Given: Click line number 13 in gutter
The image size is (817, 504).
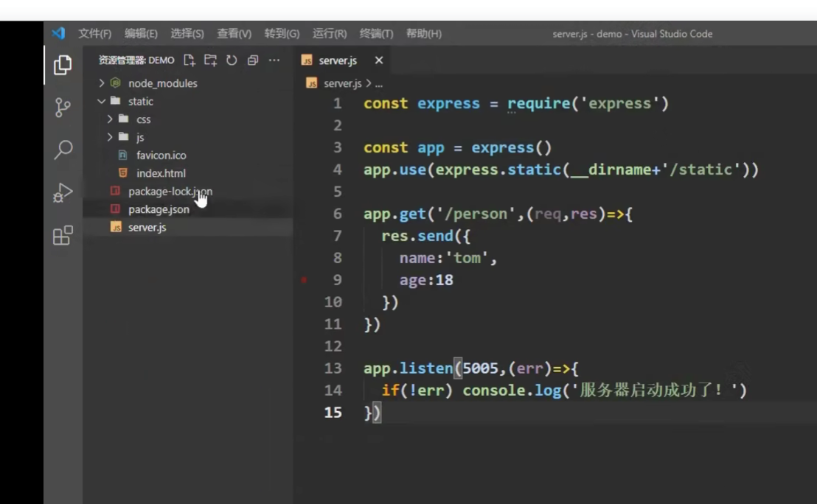Looking at the screenshot, I should click(x=333, y=368).
